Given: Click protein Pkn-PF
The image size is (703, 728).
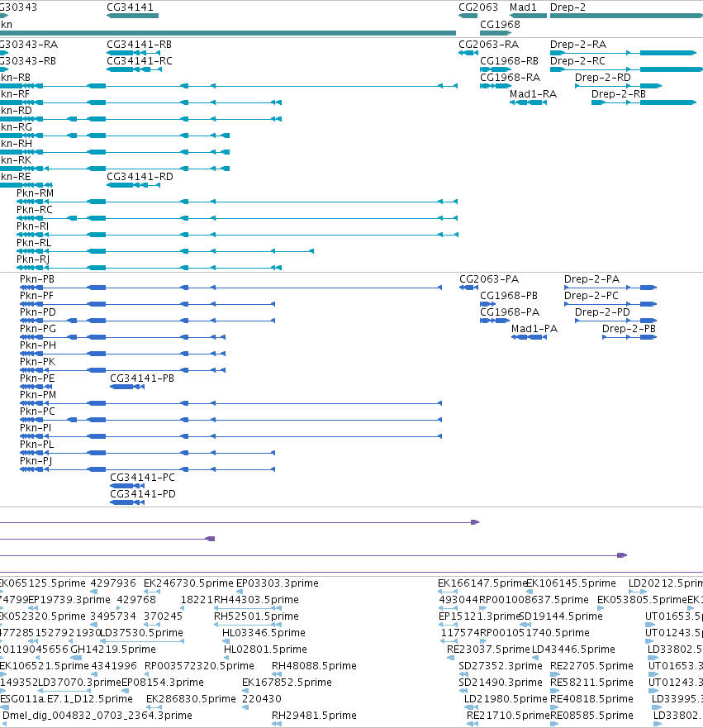Looking at the screenshot, I should click(x=36, y=296).
